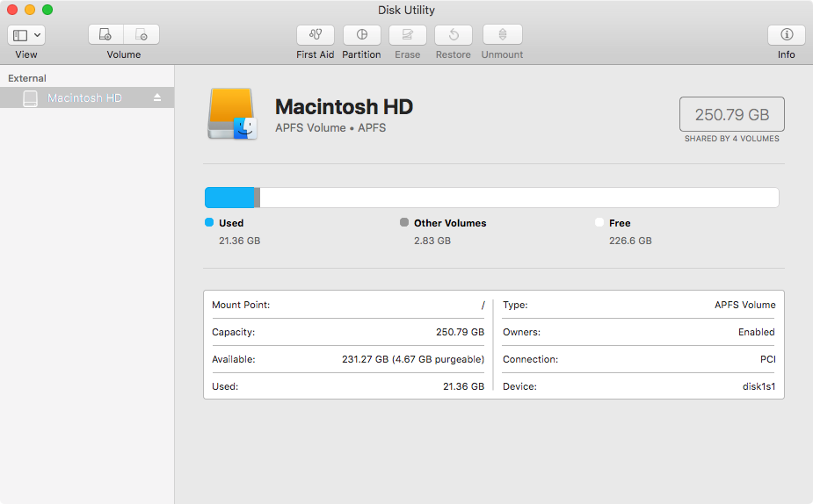Open the View sidebar options dropdown

[x=26, y=35]
